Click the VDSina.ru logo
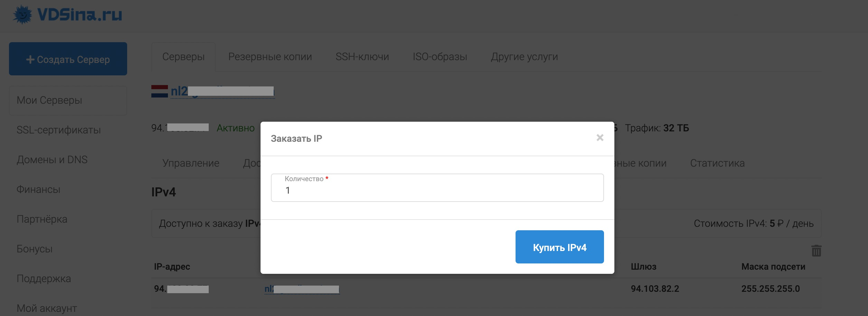Screen dimensions: 868x316 (x=67, y=15)
